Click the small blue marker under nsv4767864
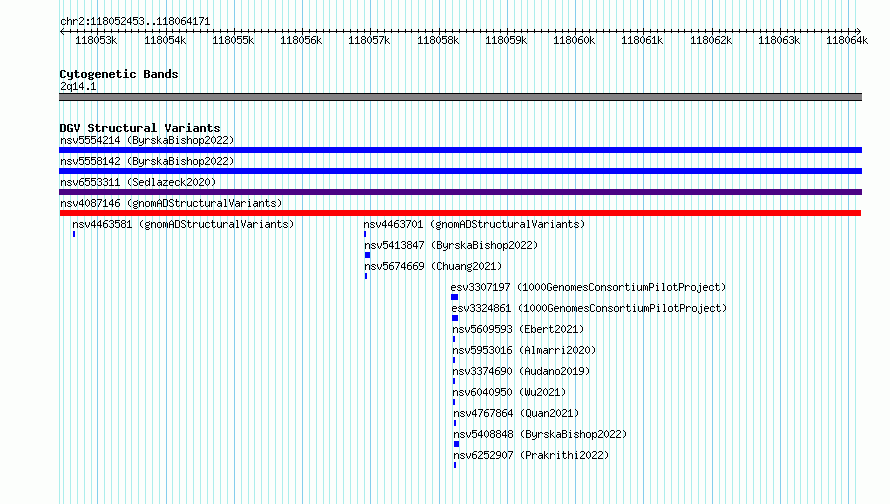Screen dimensions: 890x504 (455, 423)
